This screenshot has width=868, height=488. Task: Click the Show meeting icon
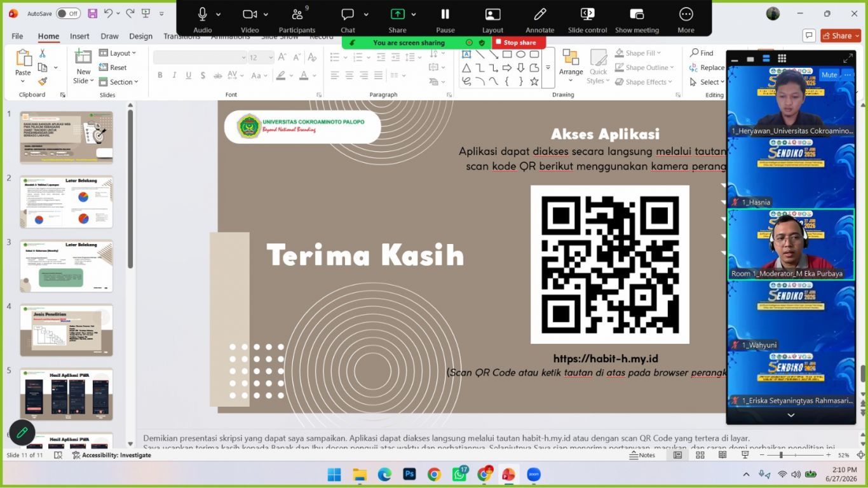[637, 14]
